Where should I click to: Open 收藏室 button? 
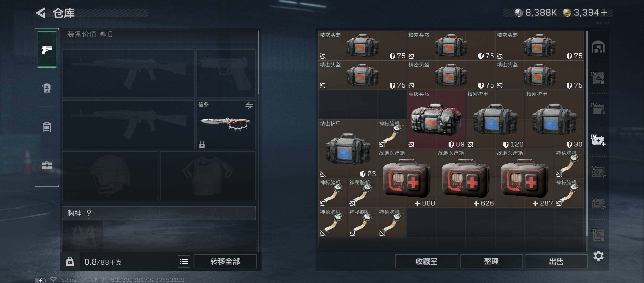coord(426,261)
